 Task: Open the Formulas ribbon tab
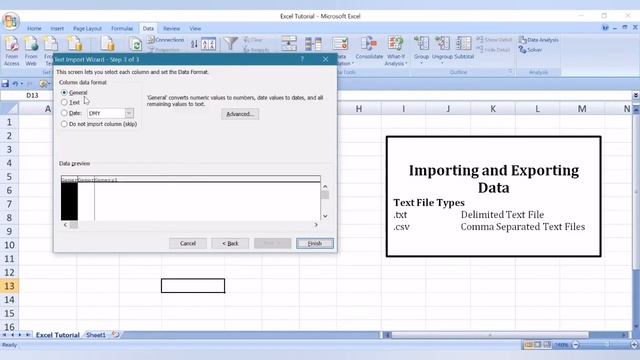pyautogui.click(x=122, y=29)
